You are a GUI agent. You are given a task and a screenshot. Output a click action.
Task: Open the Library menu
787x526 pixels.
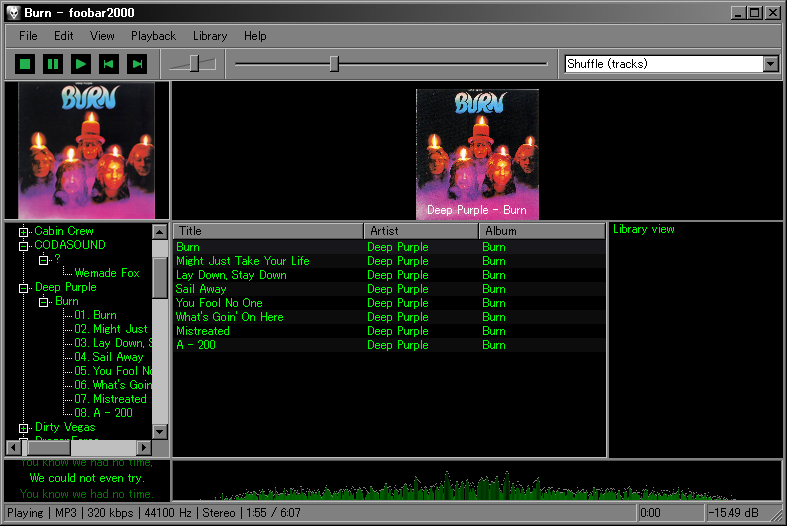click(210, 36)
